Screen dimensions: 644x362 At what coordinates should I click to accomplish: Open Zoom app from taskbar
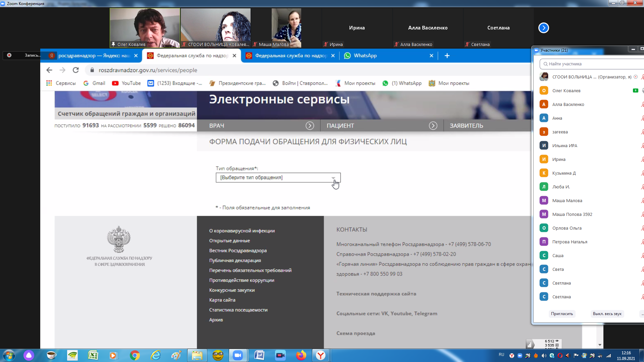(238, 355)
